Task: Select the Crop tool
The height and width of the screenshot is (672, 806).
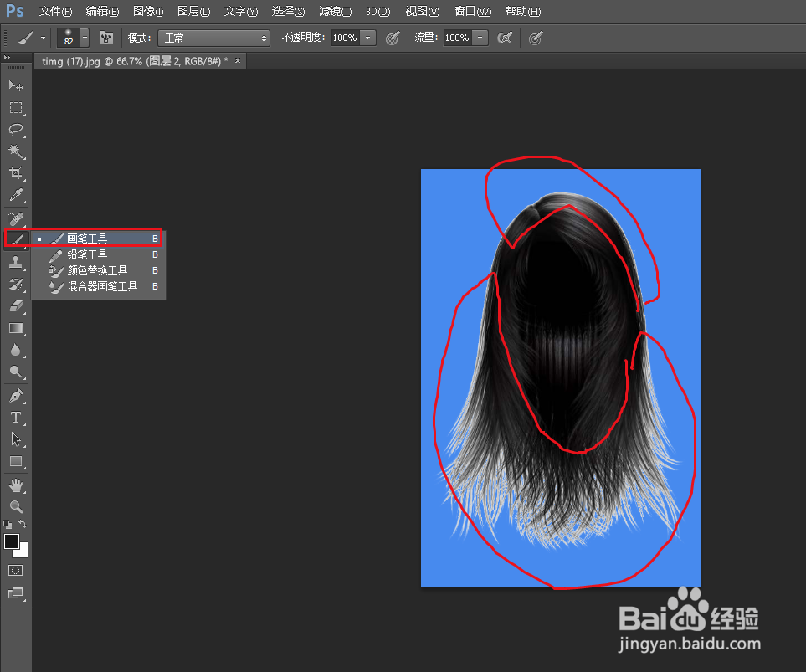Action: click(x=15, y=172)
